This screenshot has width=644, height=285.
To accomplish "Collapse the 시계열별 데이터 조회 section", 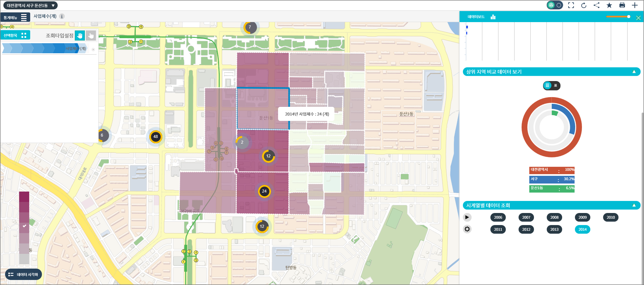I will coord(634,205).
